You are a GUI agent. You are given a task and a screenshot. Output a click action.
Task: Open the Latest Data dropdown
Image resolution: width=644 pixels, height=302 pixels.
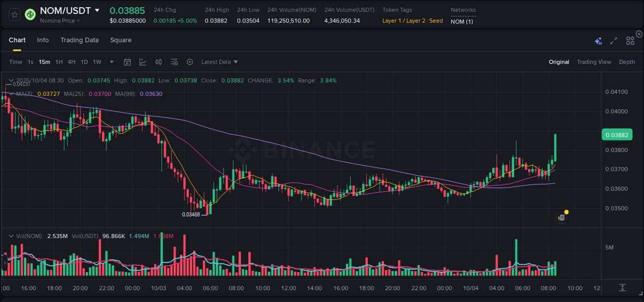219,62
